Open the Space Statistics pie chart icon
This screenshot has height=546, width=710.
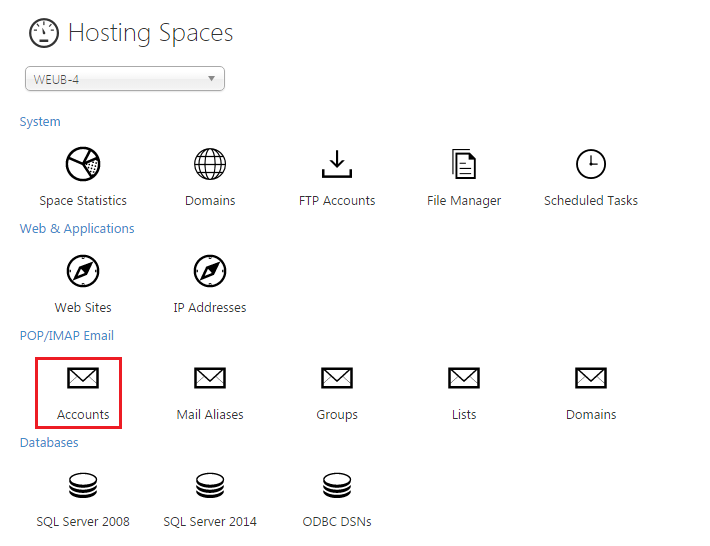83,164
